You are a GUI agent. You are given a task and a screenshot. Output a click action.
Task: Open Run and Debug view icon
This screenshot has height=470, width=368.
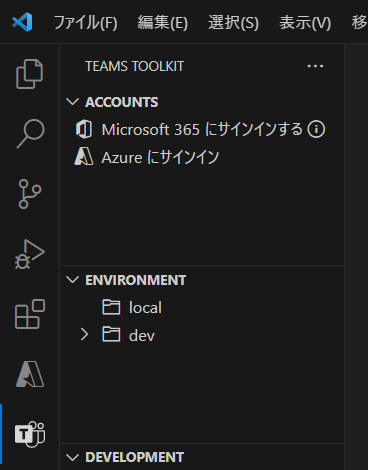tap(29, 254)
